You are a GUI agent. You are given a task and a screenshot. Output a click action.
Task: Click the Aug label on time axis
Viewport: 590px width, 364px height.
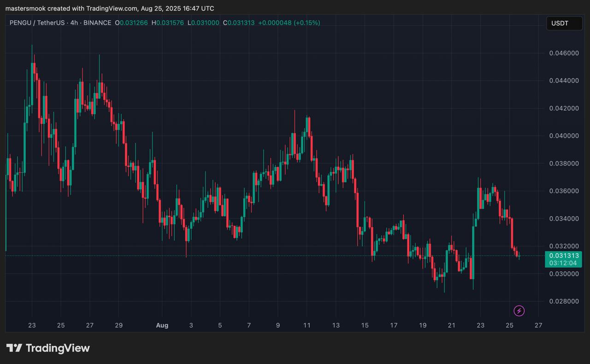[162, 325]
